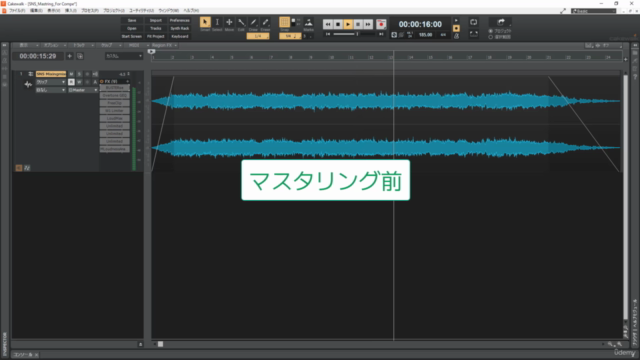Click the add track folder icon
640x360 pixels.
coord(80,56)
